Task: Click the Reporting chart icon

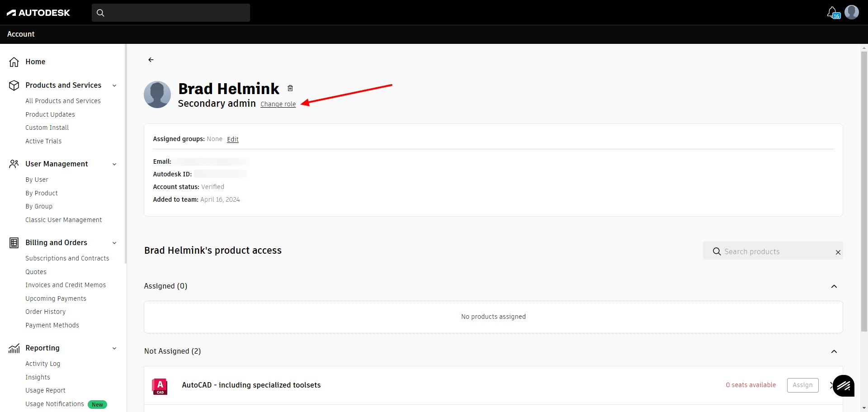Action: pos(14,348)
